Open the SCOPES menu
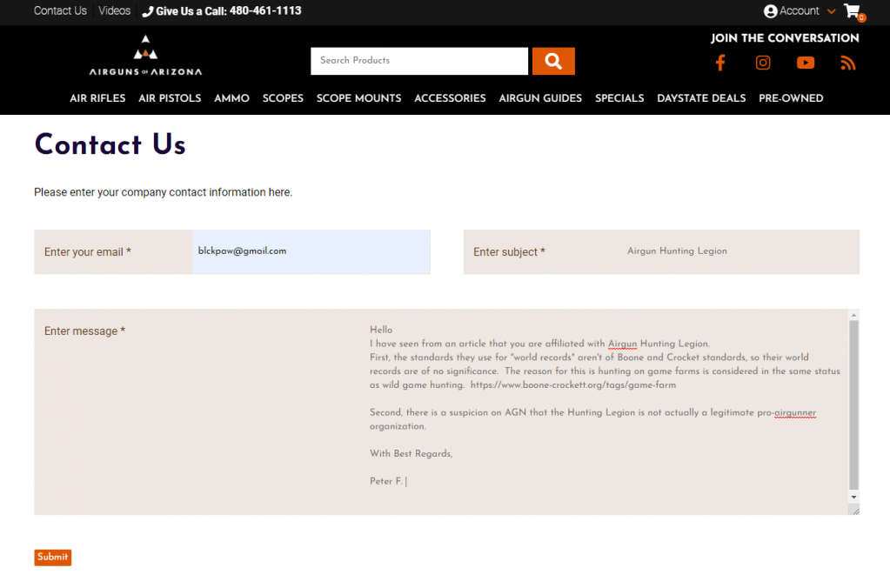Image resolution: width=890 pixels, height=588 pixels. [283, 98]
